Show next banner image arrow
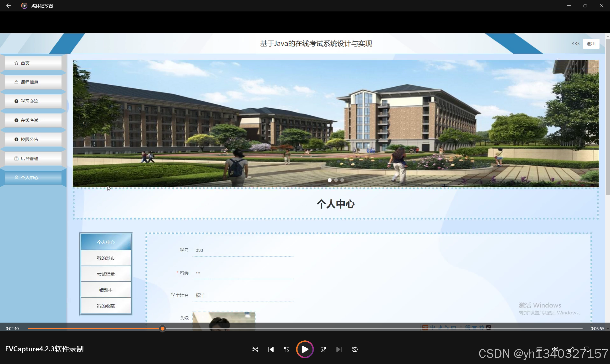Image resolution: width=610 pixels, height=364 pixels. click(588, 123)
